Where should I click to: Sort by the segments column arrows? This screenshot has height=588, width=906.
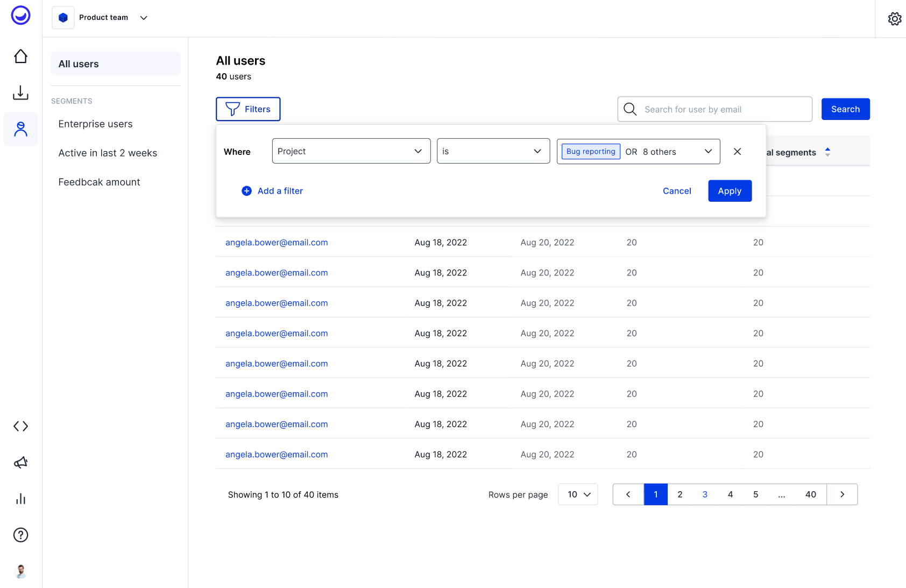(827, 152)
